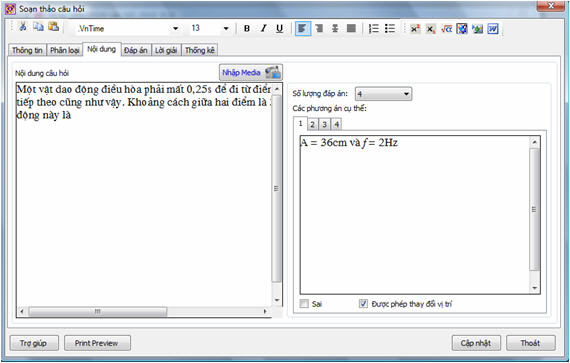Image resolution: width=570 pixels, height=363 pixels.
Task: Justify the text alignment
Action: point(351,28)
